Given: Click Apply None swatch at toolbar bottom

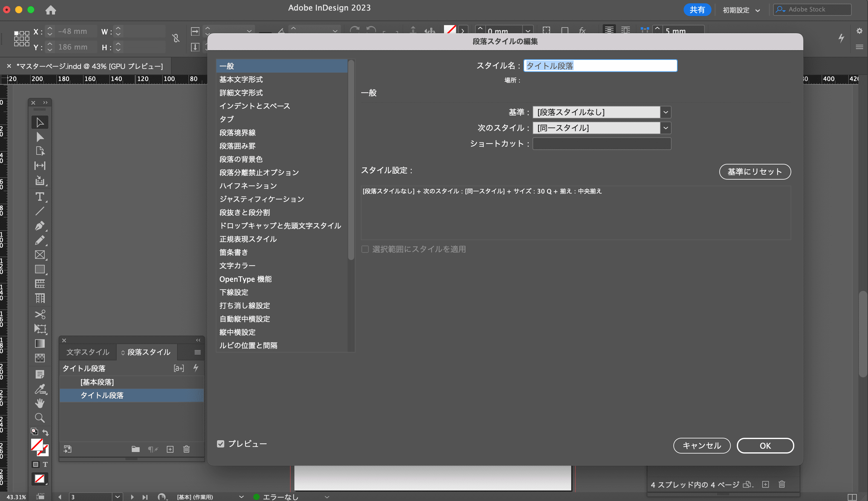Looking at the screenshot, I should [x=40, y=479].
